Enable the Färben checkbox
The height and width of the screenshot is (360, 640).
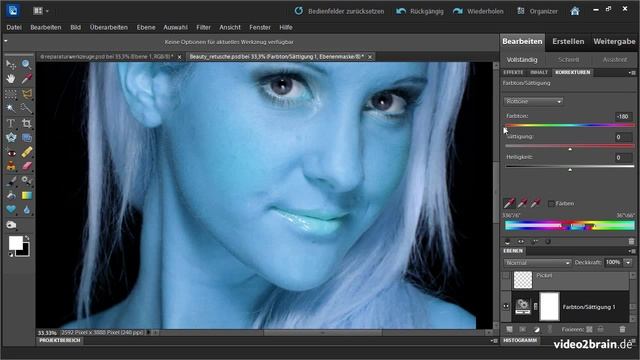click(x=551, y=203)
